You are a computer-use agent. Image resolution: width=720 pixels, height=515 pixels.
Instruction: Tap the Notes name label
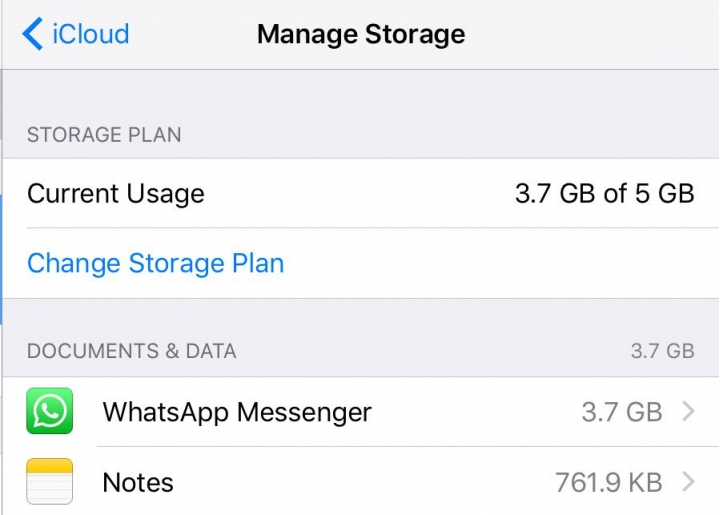[138, 482]
